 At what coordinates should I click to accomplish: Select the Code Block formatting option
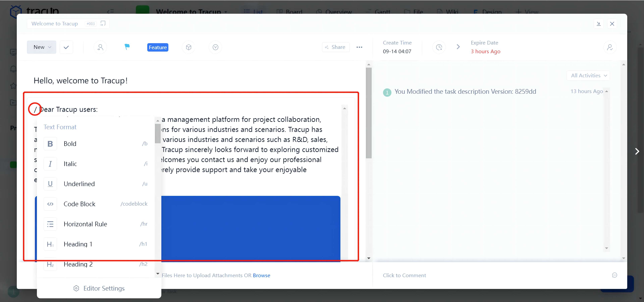pyautogui.click(x=79, y=204)
